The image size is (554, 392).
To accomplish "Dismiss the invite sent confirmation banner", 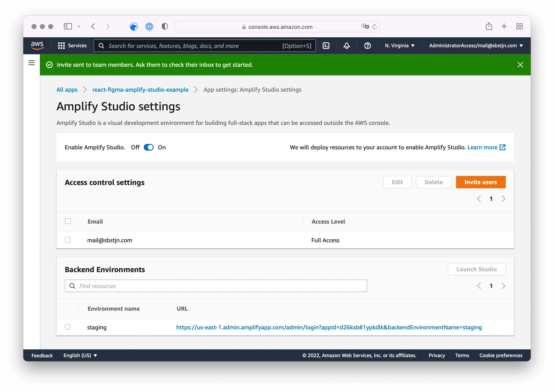I will [520, 65].
